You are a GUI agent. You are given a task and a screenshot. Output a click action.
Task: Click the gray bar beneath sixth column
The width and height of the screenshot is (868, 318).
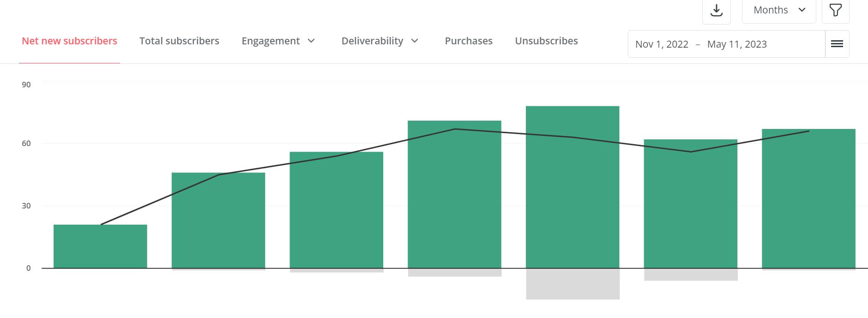tap(691, 275)
